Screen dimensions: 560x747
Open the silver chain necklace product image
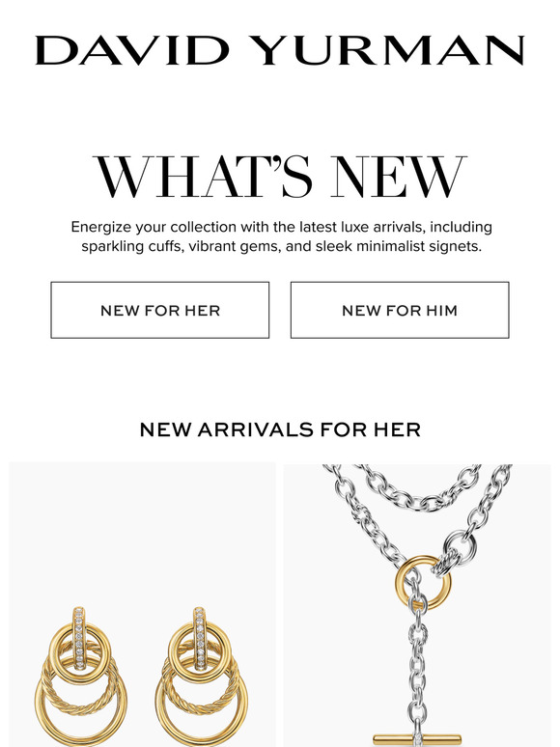tap(417, 604)
